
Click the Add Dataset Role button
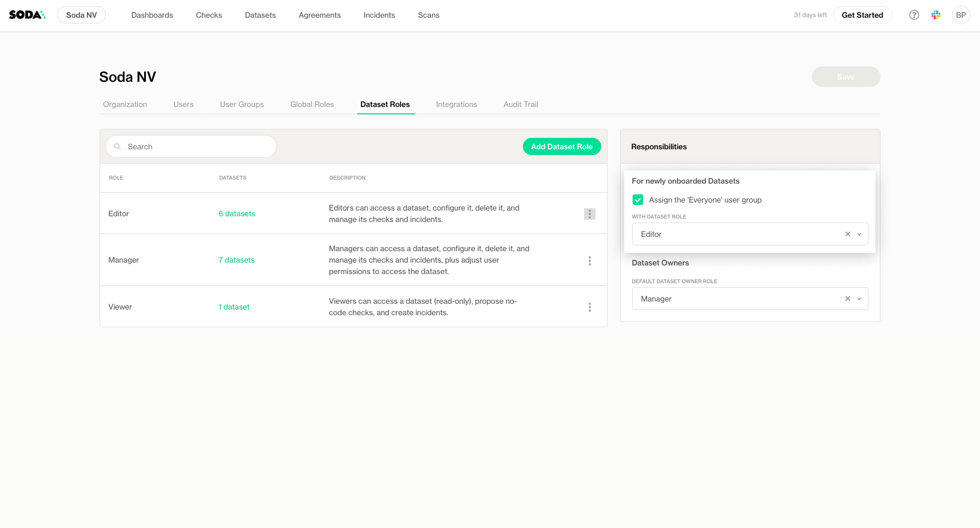coord(561,146)
